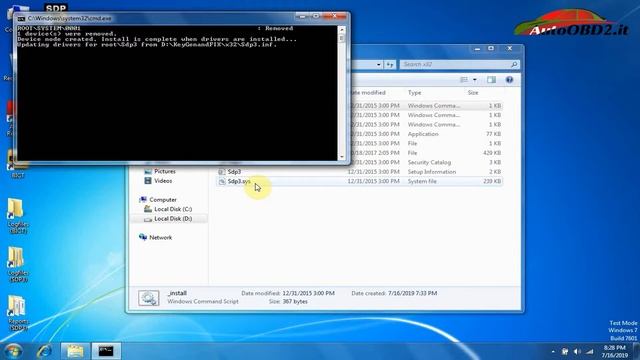Maximize the Explorer window

pyautogui.click(x=491, y=49)
